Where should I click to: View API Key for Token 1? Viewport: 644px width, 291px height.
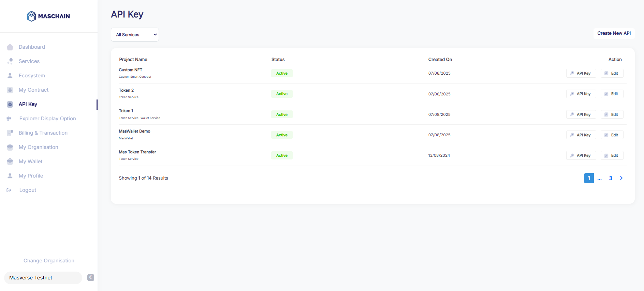tap(581, 114)
